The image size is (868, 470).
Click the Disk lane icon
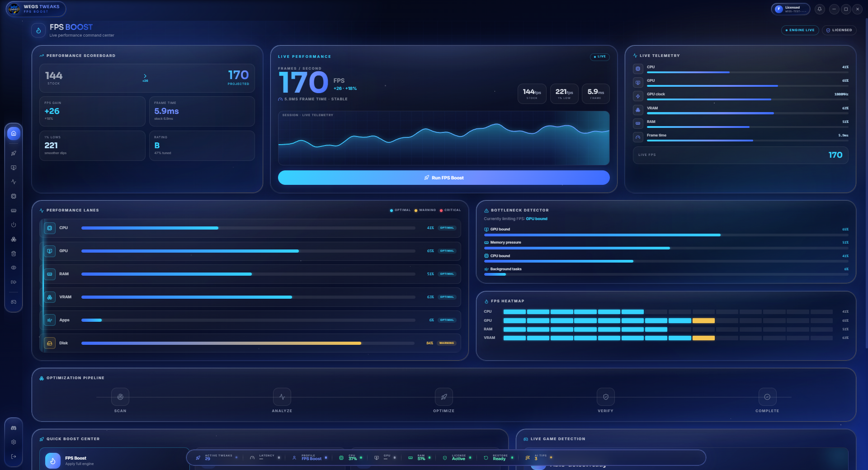pyautogui.click(x=50, y=343)
